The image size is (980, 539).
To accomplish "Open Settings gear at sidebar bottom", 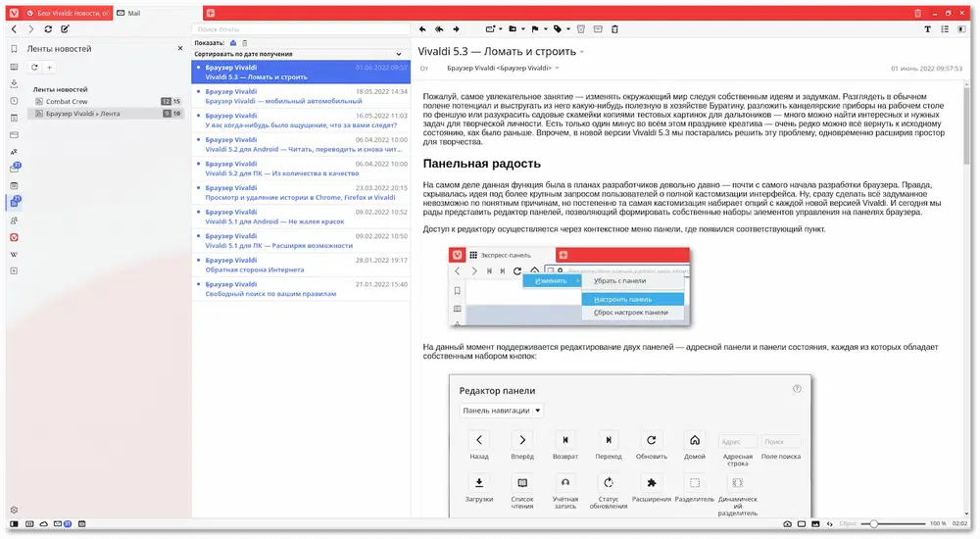I will [14, 510].
